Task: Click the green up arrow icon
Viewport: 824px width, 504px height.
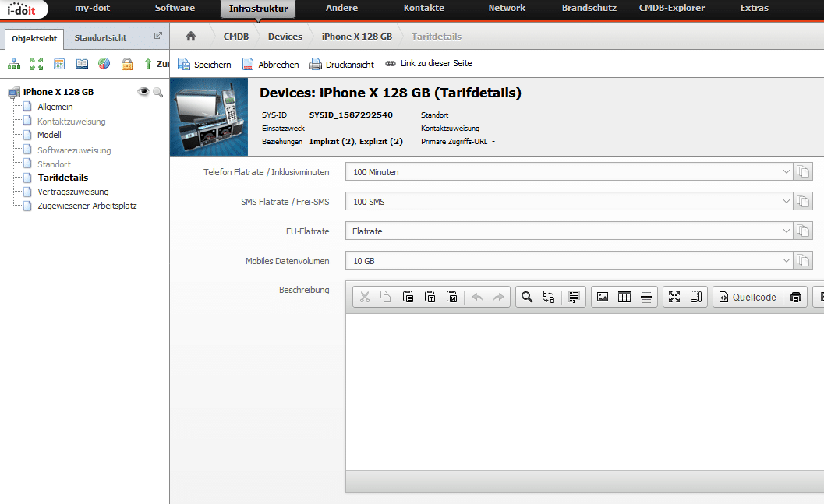Action: point(148,64)
